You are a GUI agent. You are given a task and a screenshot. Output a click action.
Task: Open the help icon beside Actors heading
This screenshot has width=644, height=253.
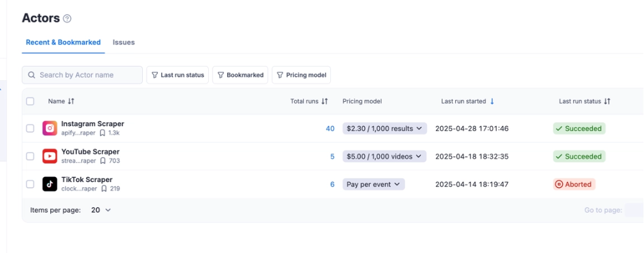[x=67, y=18]
